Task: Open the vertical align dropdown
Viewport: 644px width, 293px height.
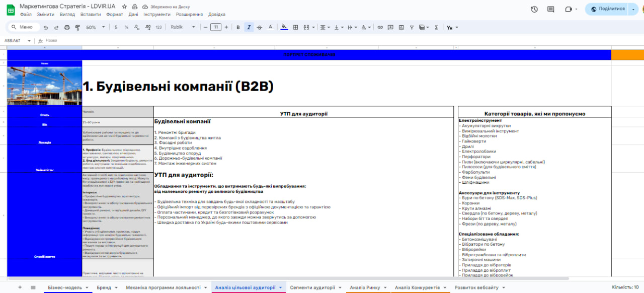Action: point(339,27)
